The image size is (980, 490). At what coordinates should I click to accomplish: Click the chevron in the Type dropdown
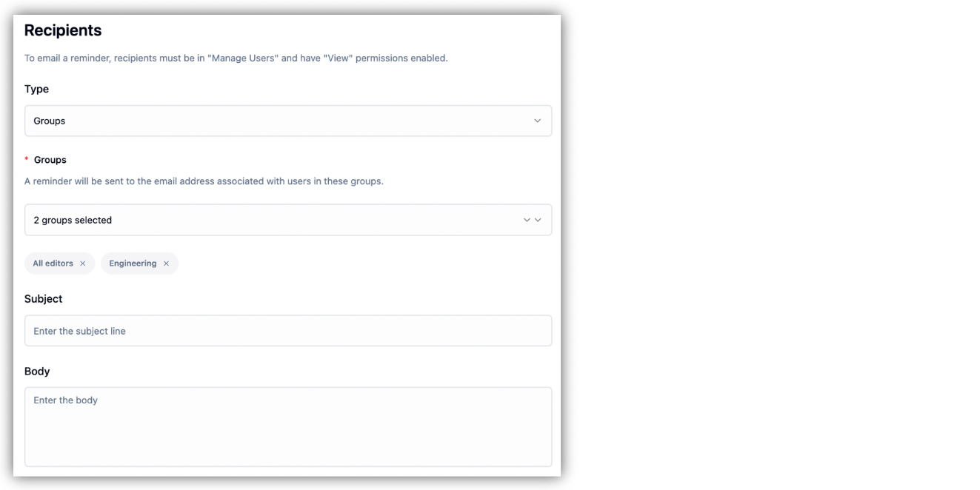point(538,121)
